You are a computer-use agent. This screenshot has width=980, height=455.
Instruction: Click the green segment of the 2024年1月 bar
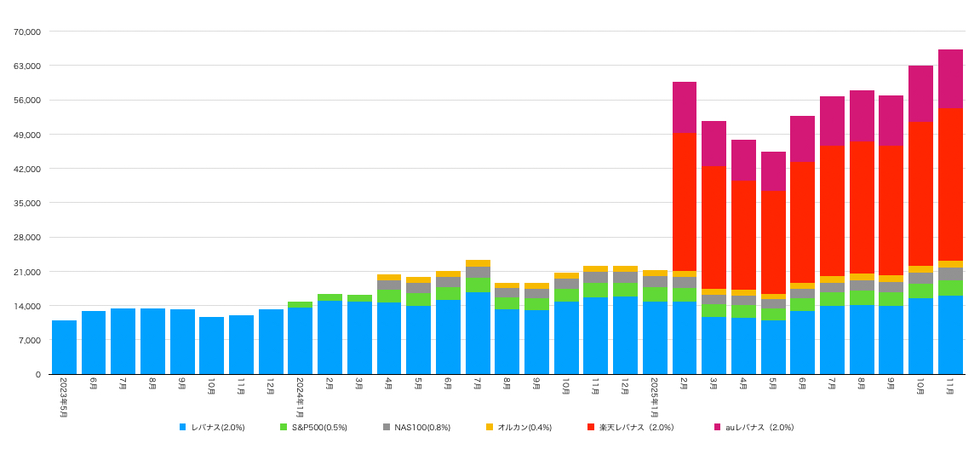pos(300,304)
